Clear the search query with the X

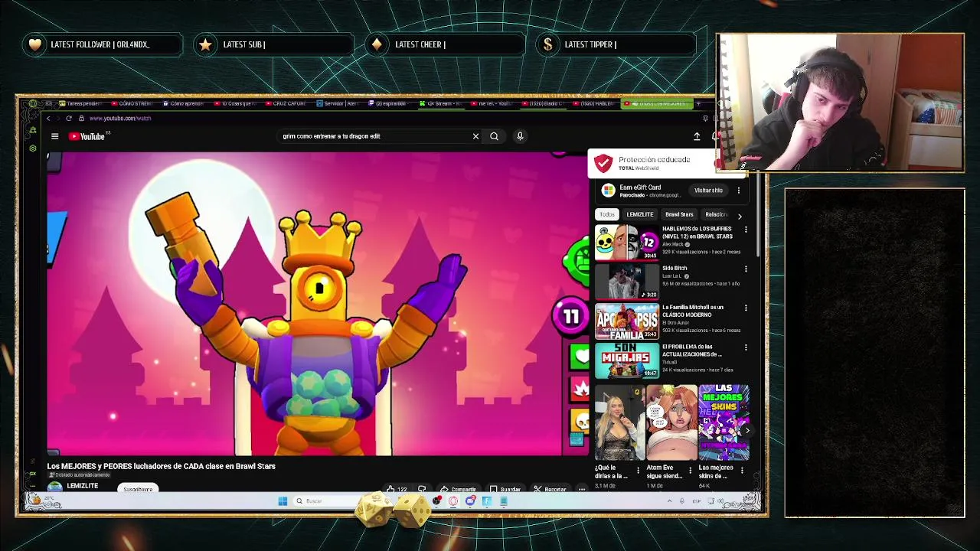pyautogui.click(x=475, y=136)
